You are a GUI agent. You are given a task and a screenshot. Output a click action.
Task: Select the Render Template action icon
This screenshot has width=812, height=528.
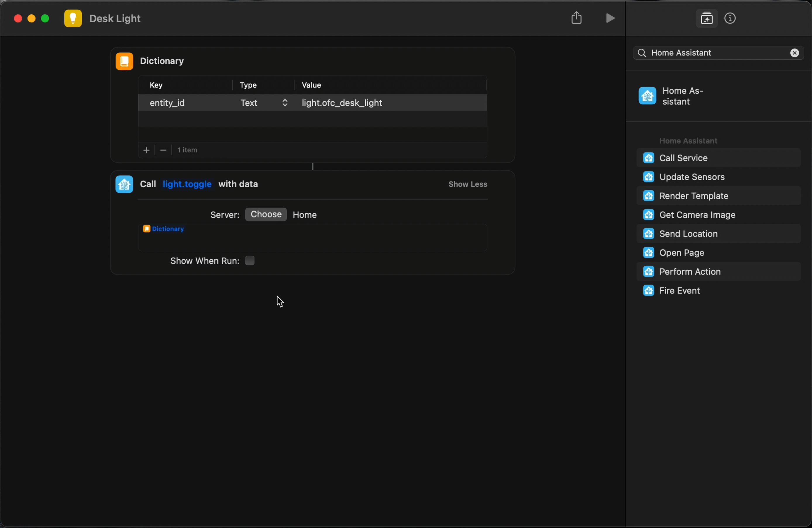pyautogui.click(x=649, y=196)
